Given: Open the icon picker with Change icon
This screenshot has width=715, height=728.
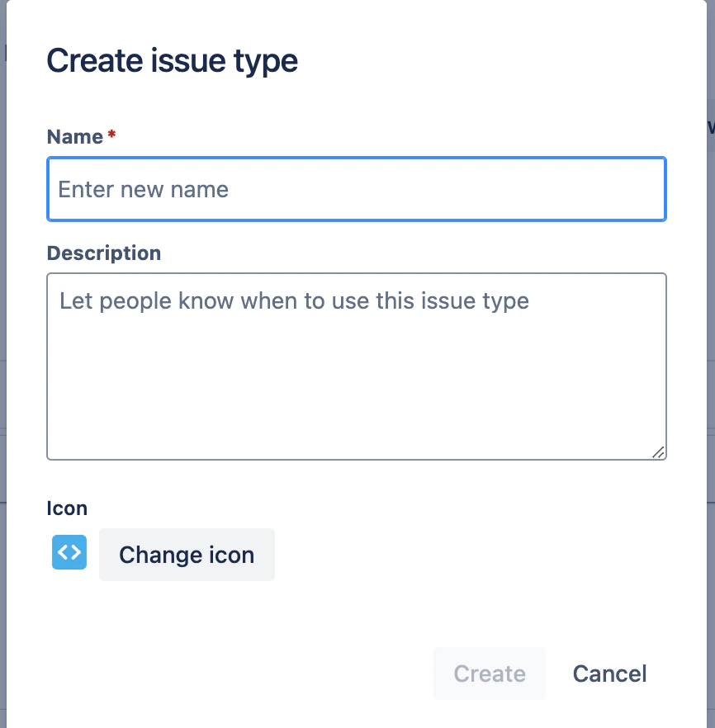Looking at the screenshot, I should click(x=187, y=555).
